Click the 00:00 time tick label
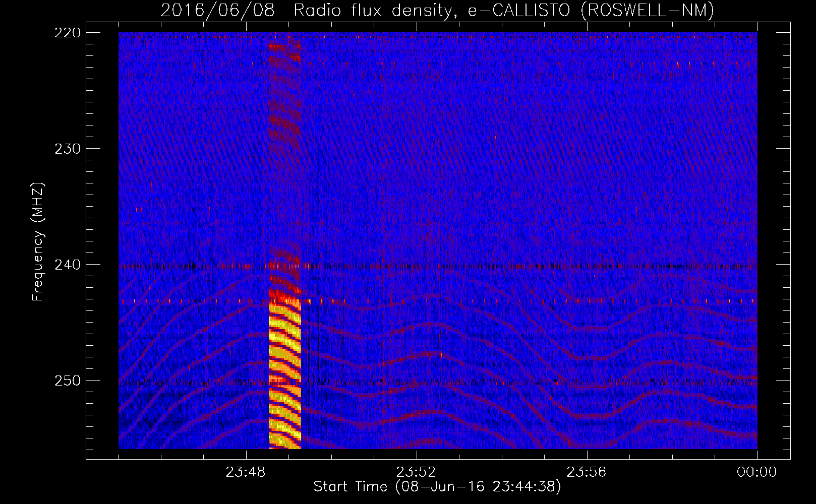This screenshot has width=816, height=504. (x=757, y=472)
